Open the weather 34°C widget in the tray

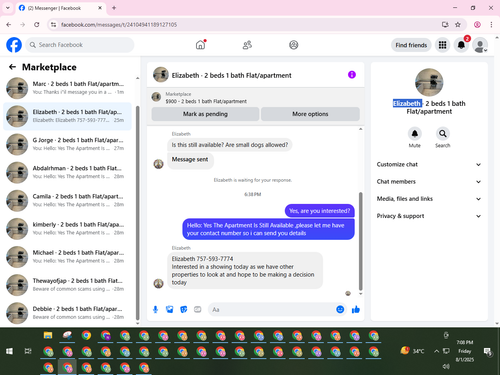click(x=413, y=351)
